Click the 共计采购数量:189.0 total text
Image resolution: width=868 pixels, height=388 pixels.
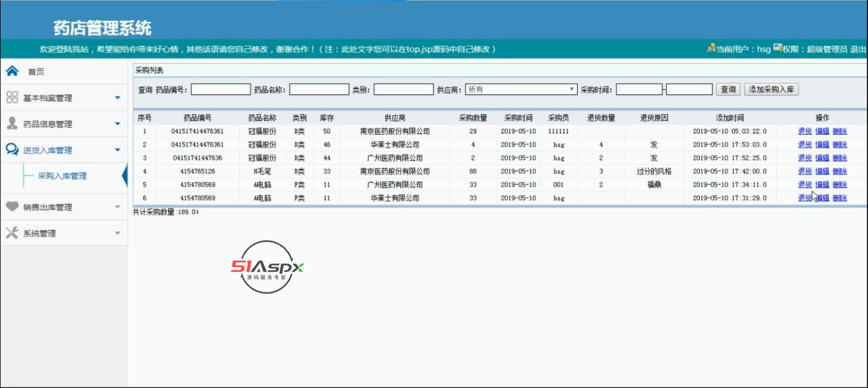tap(165, 212)
